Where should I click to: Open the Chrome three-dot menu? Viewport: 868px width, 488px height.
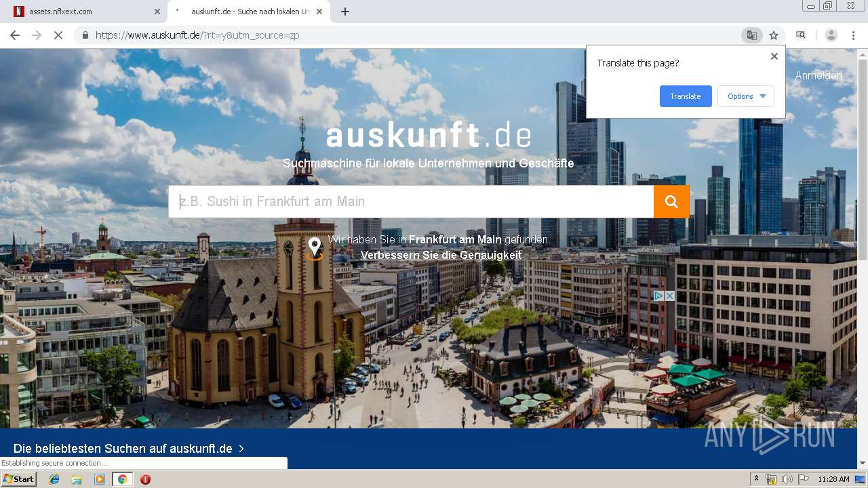coord(854,35)
